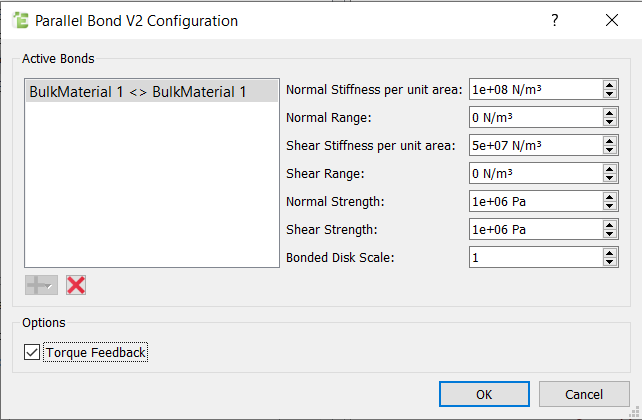Increase the Normal Stiffness per unit area value
The width and height of the screenshot is (642, 420).
point(609,86)
